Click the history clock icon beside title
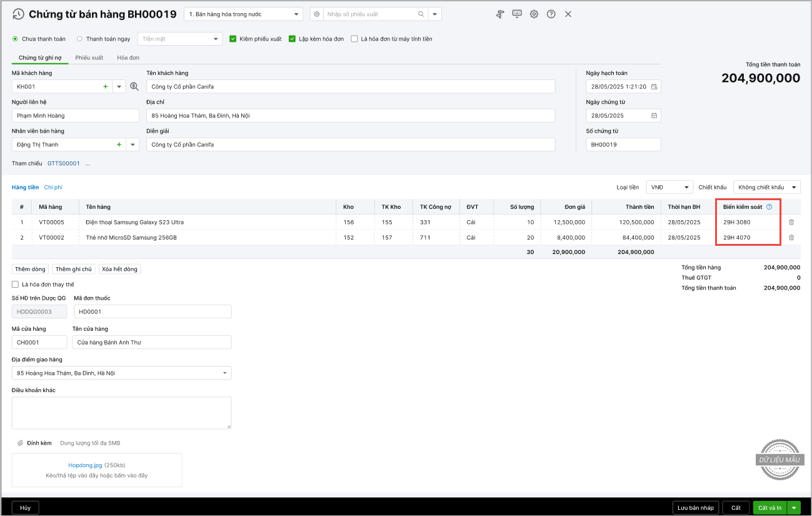 tap(18, 14)
